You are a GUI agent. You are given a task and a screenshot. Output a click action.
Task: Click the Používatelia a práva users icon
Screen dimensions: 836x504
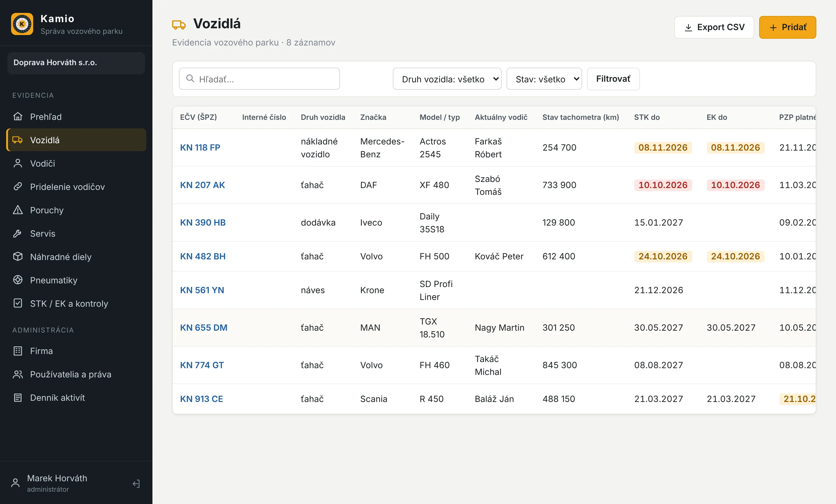click(x=18, y=374)
